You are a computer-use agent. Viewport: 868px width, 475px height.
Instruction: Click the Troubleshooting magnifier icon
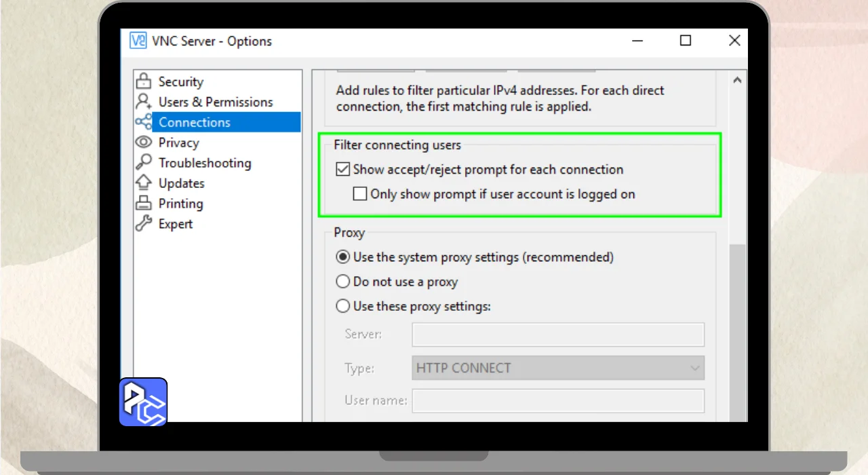(143, 163)
